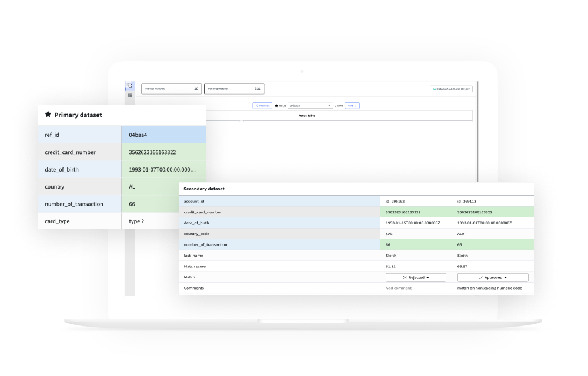
Task: Select primary date_of_birth value 1993-01-07
Action: tap(162, 169)
